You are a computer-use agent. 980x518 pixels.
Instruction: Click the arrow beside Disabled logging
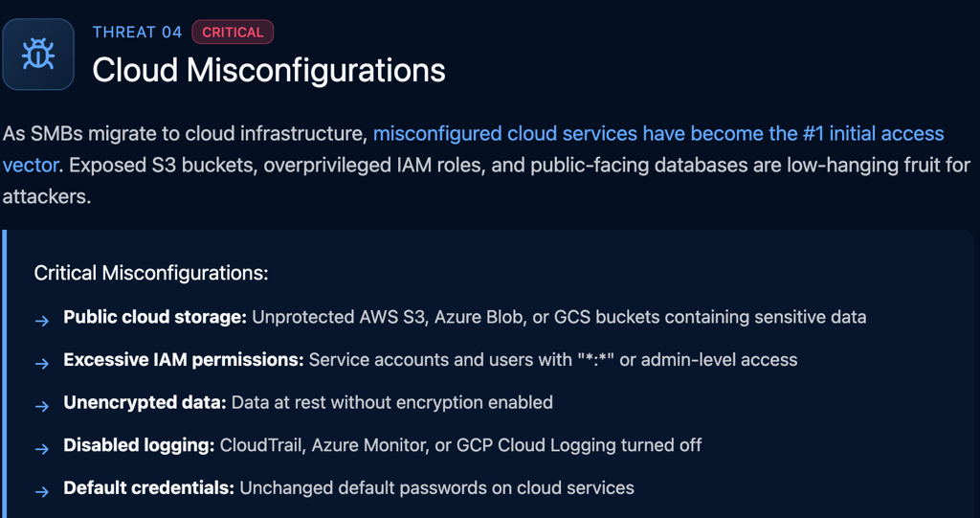click(42, 448)
